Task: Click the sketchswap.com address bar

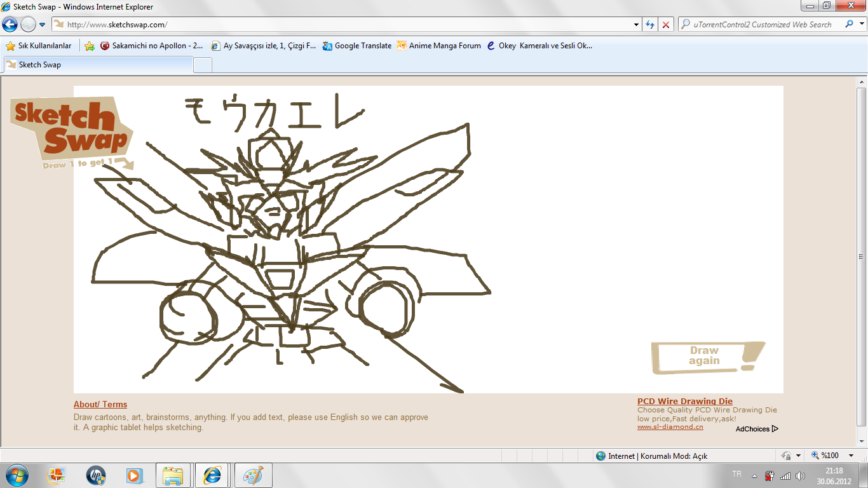Action: [x=346, y=25]
